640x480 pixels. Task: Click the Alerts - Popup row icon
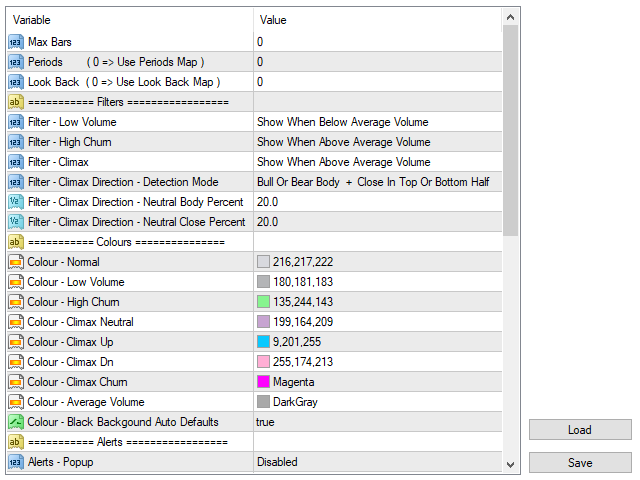pos(16,462)
